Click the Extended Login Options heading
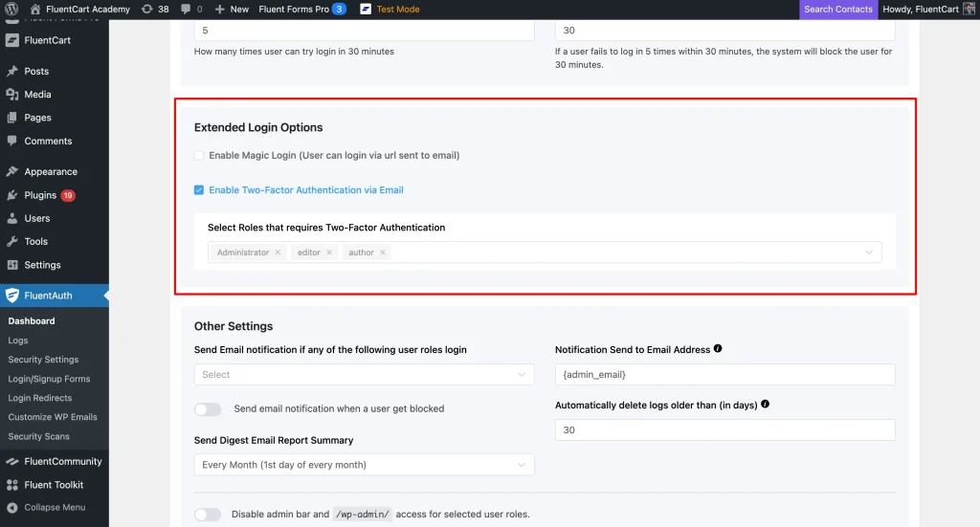The width and height of the screenshot is (980, 527). tap(258, 127)
